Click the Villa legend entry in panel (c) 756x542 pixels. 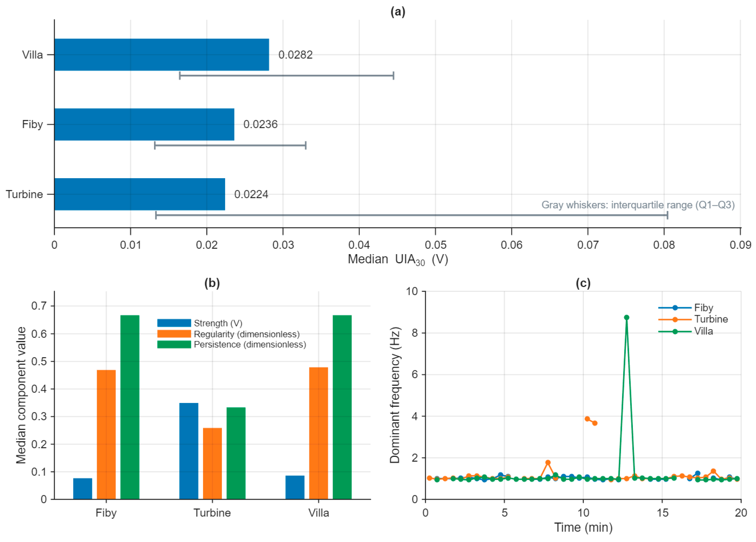click(x=686, y=331)
